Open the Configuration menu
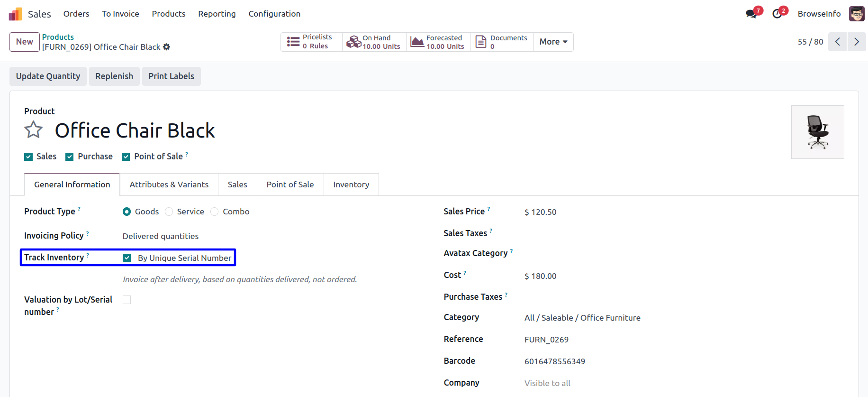The width and height of the screenshot is (868, 397). point(274,14)
